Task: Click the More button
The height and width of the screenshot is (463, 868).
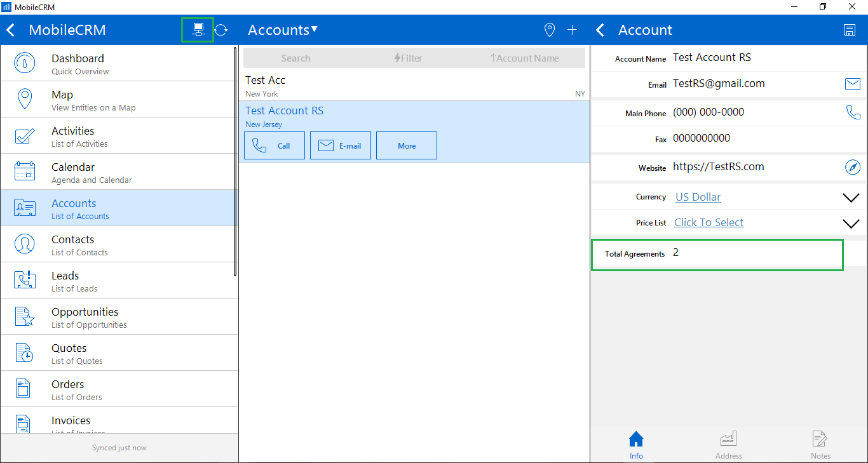Action: 407,145
